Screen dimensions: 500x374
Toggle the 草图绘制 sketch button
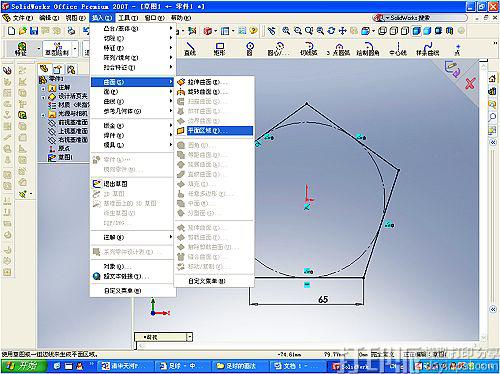57,49
